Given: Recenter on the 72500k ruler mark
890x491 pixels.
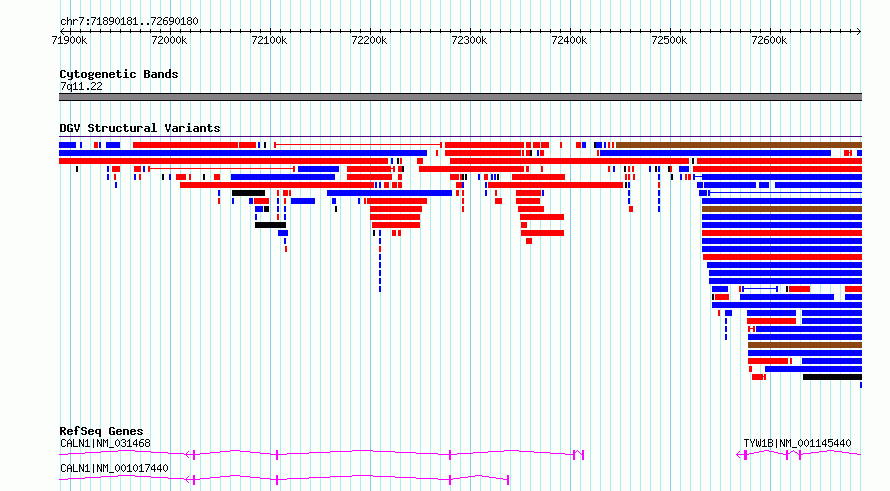Looking at the screenshot, I should [669, 41].
